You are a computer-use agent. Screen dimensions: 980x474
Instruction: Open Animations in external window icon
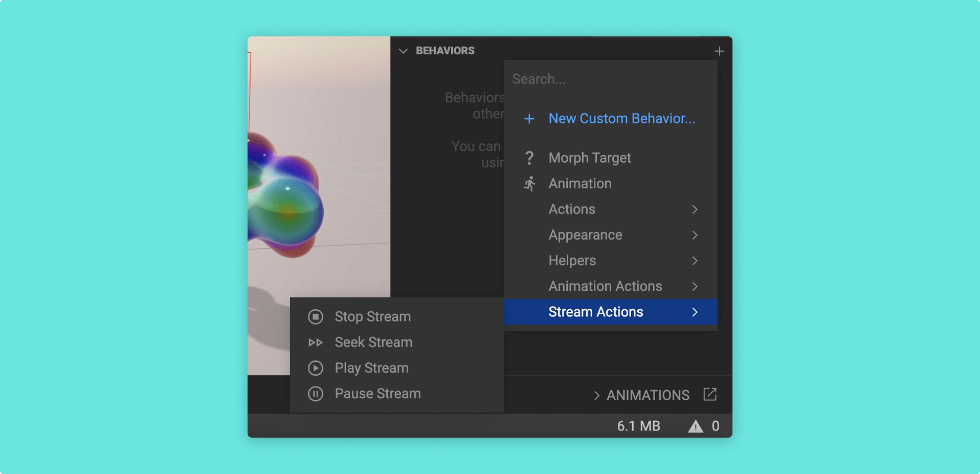pyautogui.click(x=710, y=394)
